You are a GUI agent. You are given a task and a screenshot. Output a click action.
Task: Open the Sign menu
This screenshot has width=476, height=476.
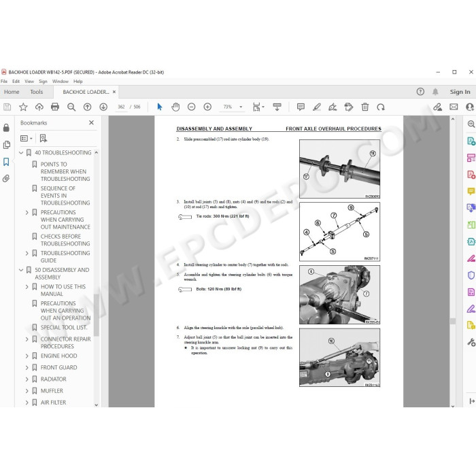(43, 82)
